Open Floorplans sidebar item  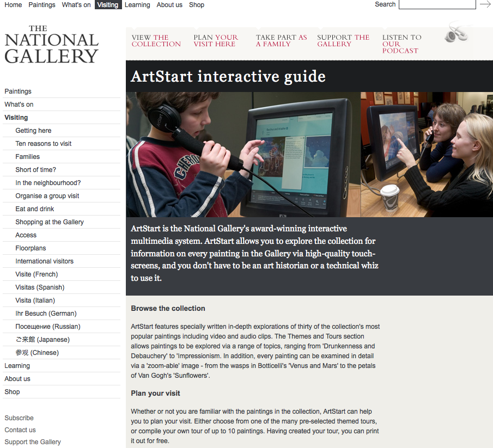coord(31,248)
